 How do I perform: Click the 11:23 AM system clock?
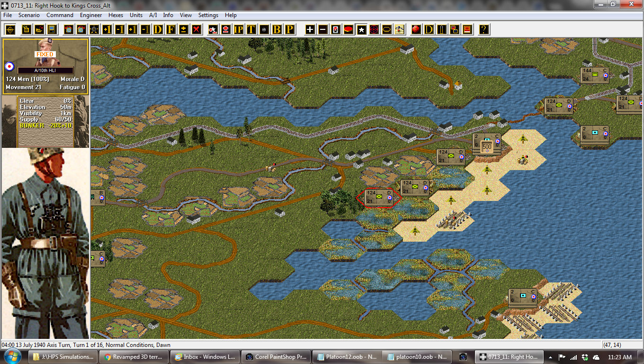pyautogui.click(x=620, y=357)
